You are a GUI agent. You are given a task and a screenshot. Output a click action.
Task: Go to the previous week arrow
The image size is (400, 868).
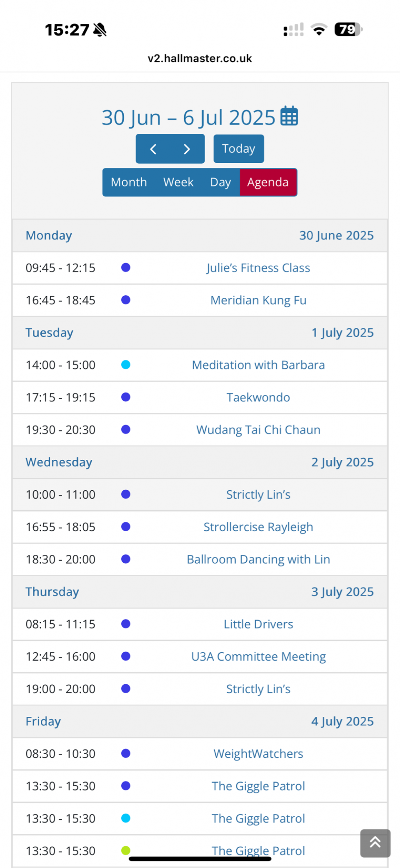[153, 149]
